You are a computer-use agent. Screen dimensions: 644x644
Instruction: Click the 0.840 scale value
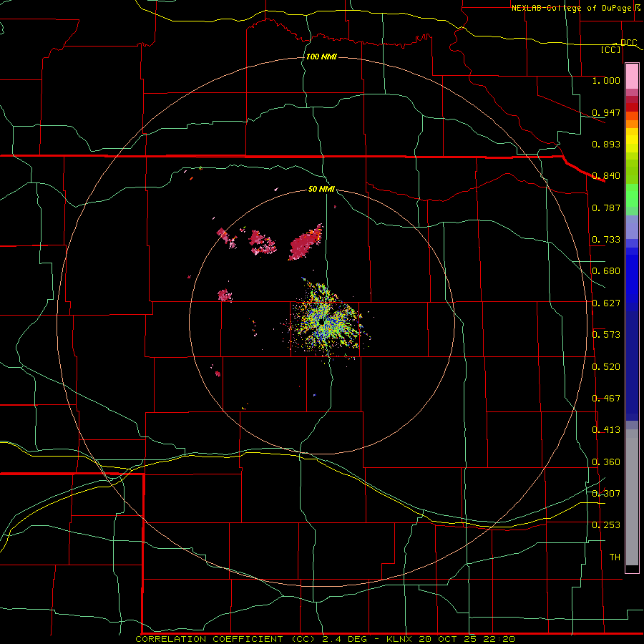[x=606, y=176]
